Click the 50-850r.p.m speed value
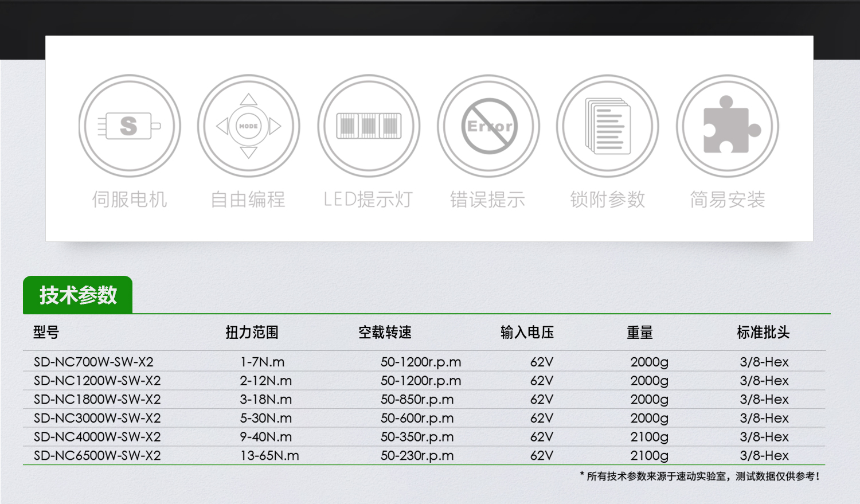The height and width of the screenshot is (504, 860). click(417, 400)
